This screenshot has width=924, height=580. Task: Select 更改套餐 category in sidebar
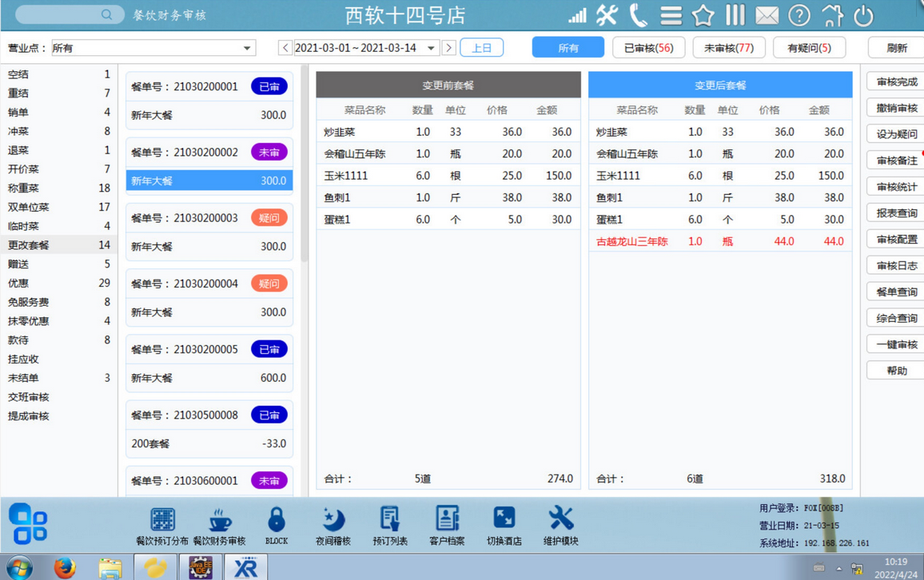pyautogui.click(x=59, y=245)
